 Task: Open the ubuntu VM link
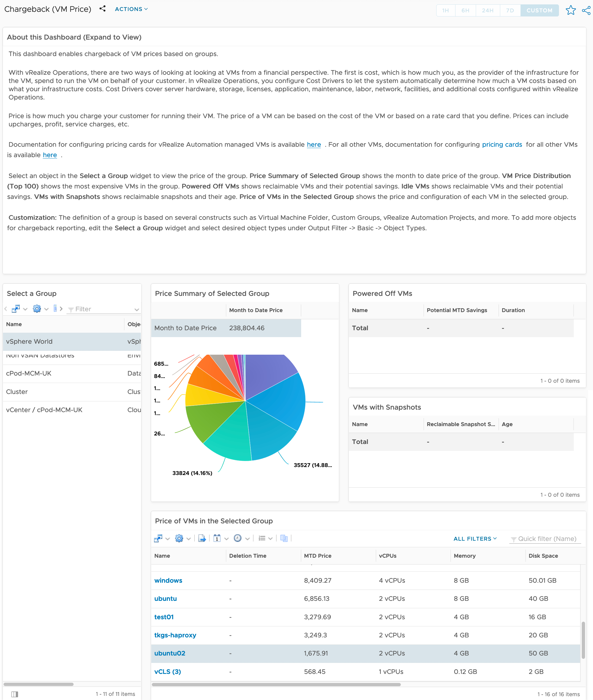tap(165, 599)
